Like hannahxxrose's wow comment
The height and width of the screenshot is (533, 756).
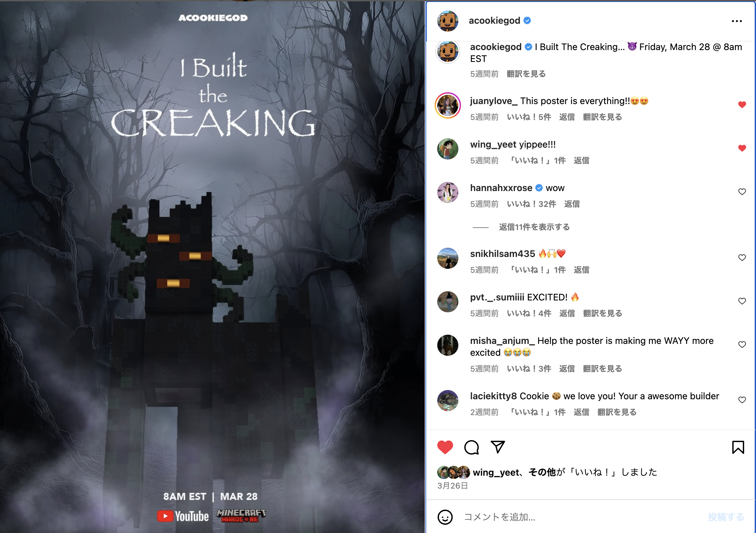tap(742, 192)
